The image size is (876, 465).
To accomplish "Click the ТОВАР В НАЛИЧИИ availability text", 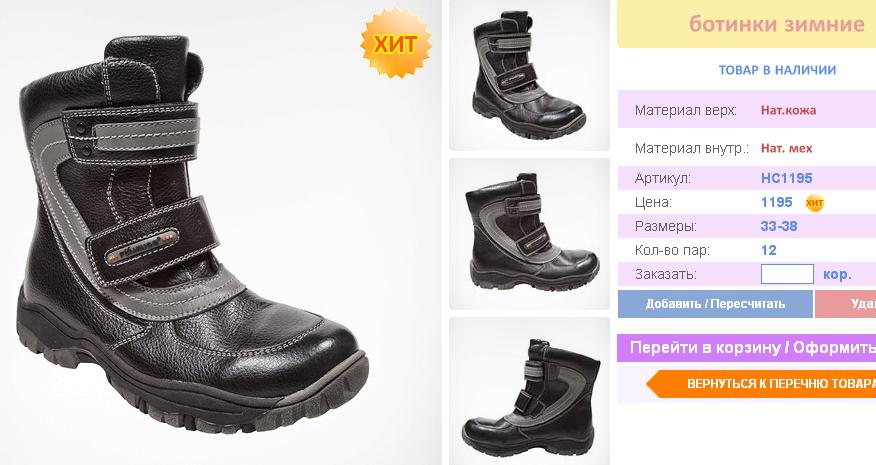I will [777, 70].
